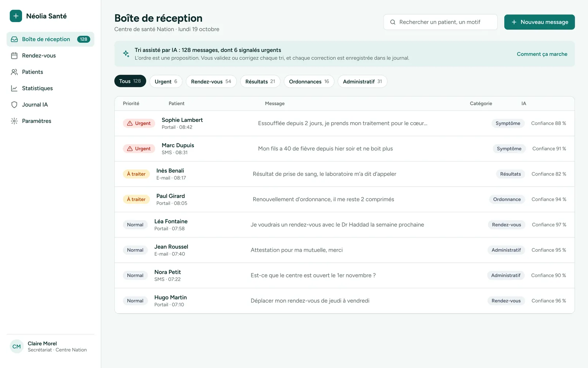Open the Boîte de réception inbox icon

(x=14, y=39)
